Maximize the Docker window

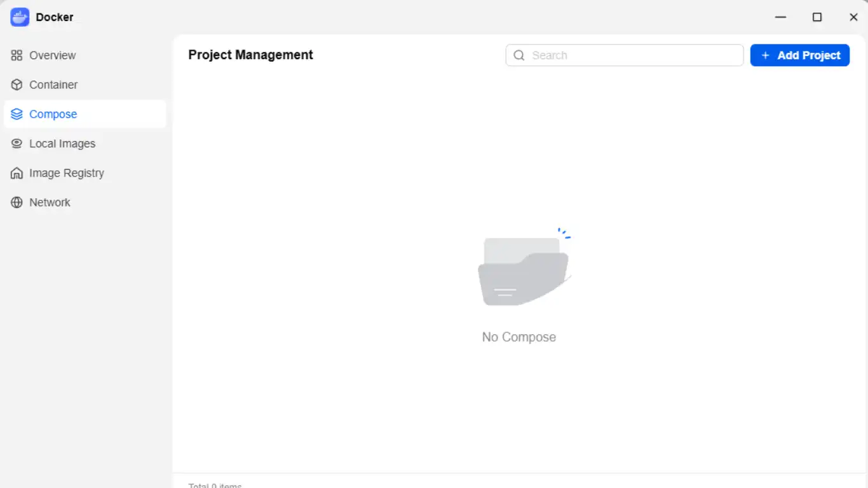tap(817, 17)
